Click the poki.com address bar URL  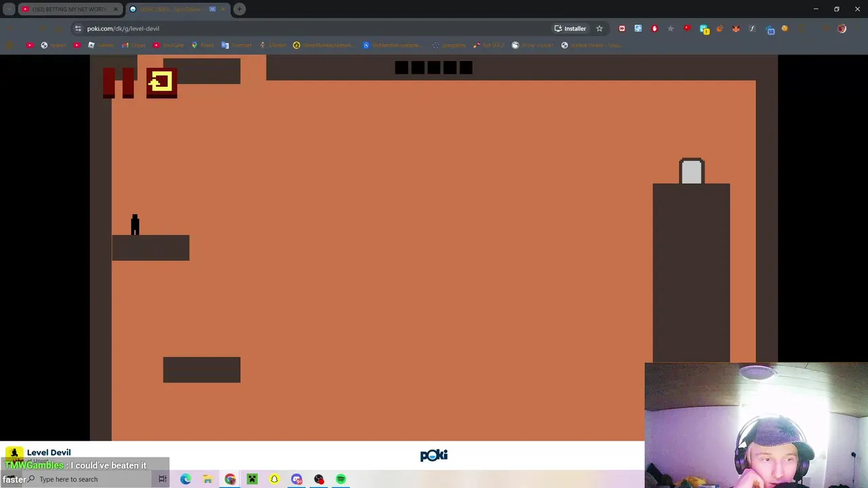point(123,28)
